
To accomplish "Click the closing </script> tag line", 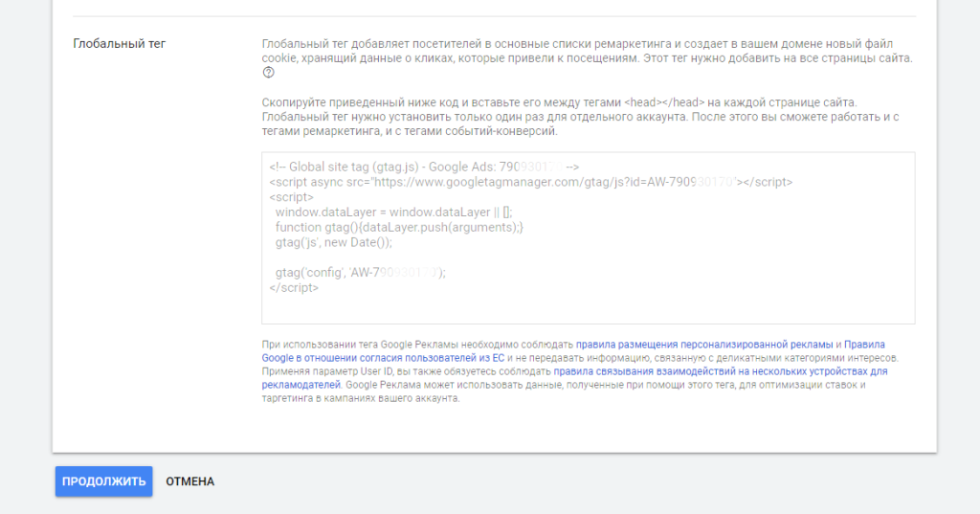I will (x=294, y=287).
